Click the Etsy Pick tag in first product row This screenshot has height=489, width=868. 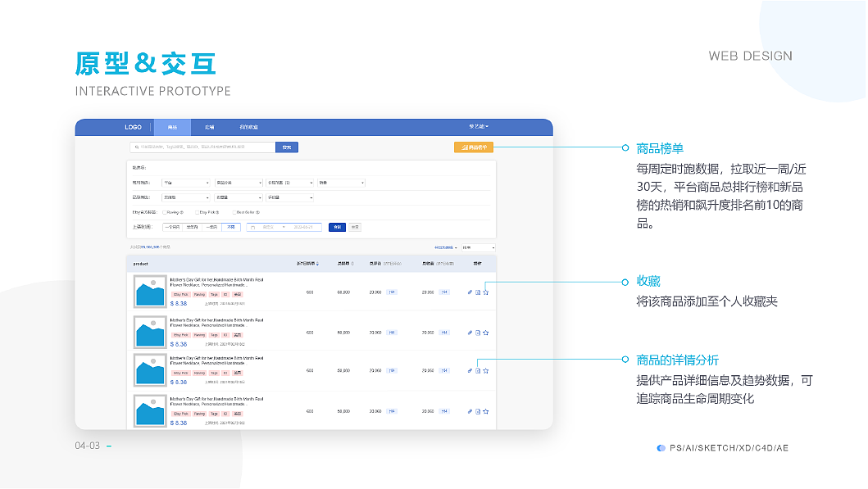[180, 294]
